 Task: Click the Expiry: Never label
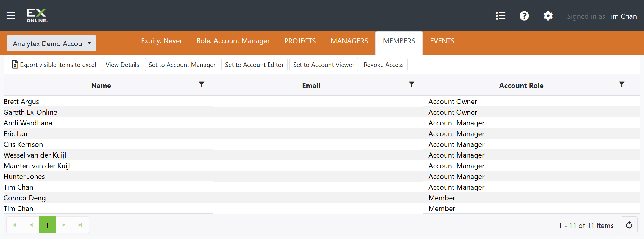click(x=161, y=41)
